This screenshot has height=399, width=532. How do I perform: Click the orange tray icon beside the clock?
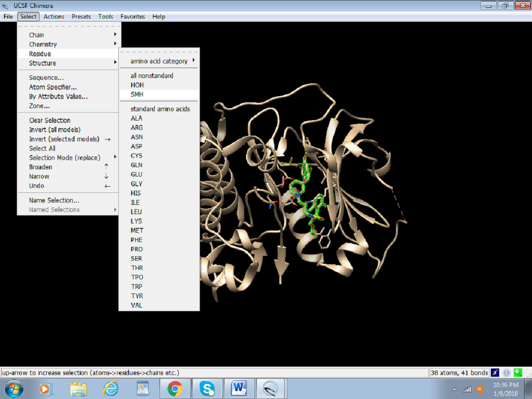point(480,389)
